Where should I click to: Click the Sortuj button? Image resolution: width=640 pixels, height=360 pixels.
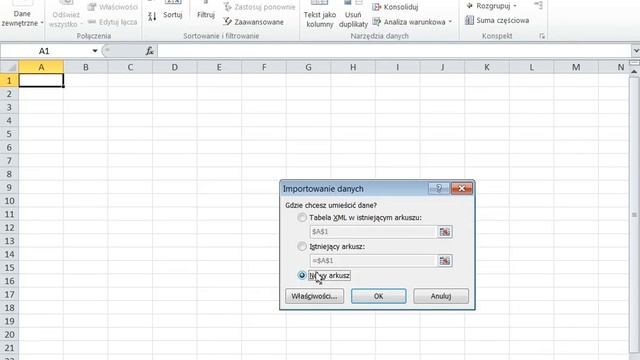click(x=173, y=9)
